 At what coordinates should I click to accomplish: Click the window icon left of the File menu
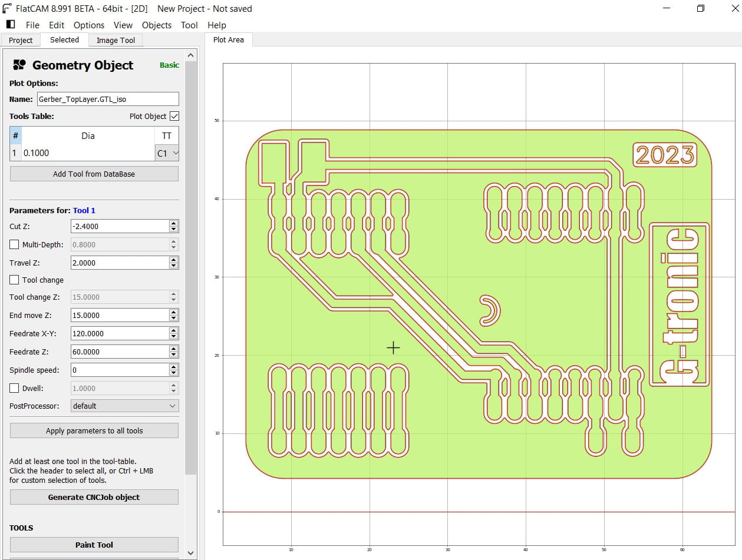click(10, 24)
